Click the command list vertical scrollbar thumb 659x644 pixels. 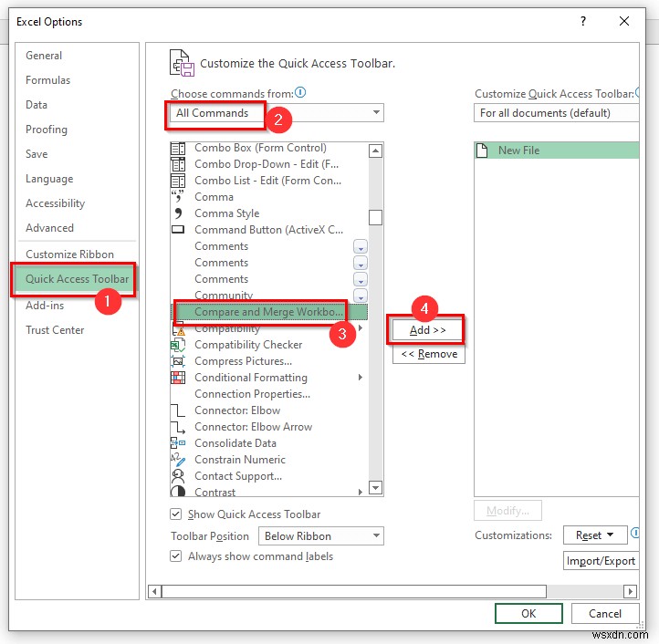click(x=375, y=218)
